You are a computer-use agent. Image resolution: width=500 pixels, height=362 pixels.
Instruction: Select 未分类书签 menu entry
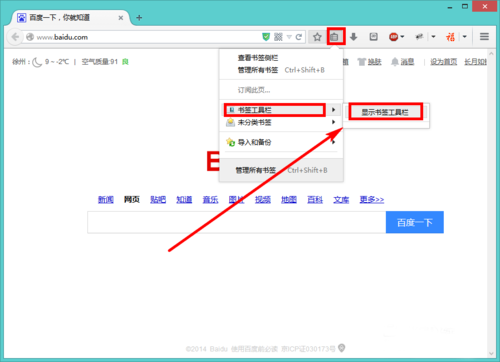281,122
